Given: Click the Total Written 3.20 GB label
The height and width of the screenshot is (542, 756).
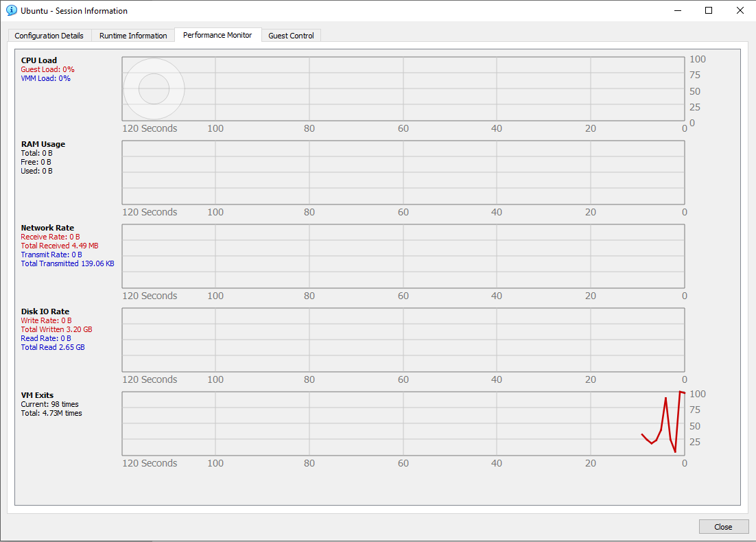Looking at the screenshot, I should point(56,329).
